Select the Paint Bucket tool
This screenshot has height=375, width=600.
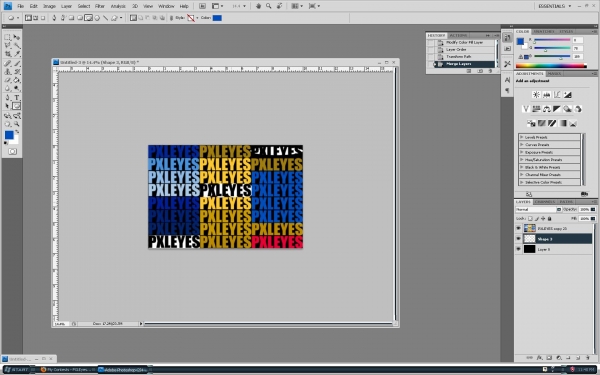point(17,80)
